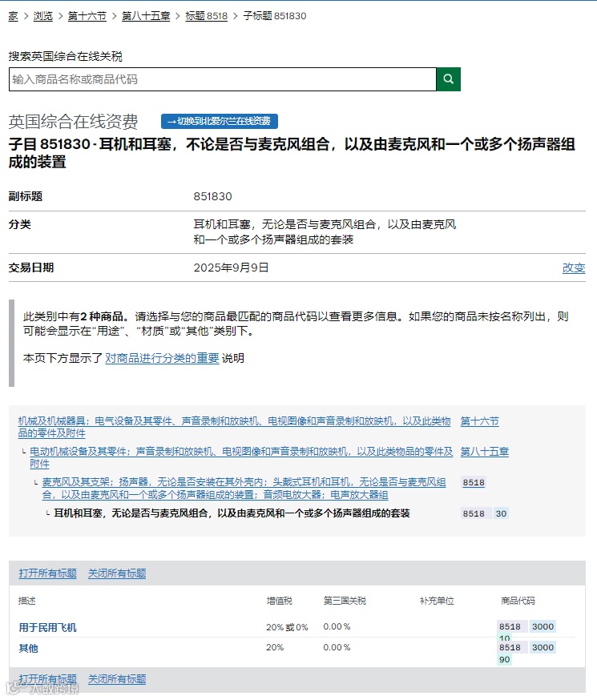The height and width of the screenshot is (700, 597).
Task: Select the 2025年9月9日 trade date value
Action: tap(231, 268)
